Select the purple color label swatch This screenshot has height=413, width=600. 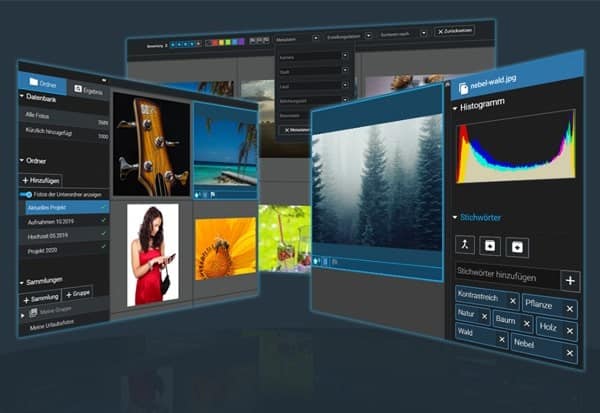241,41
